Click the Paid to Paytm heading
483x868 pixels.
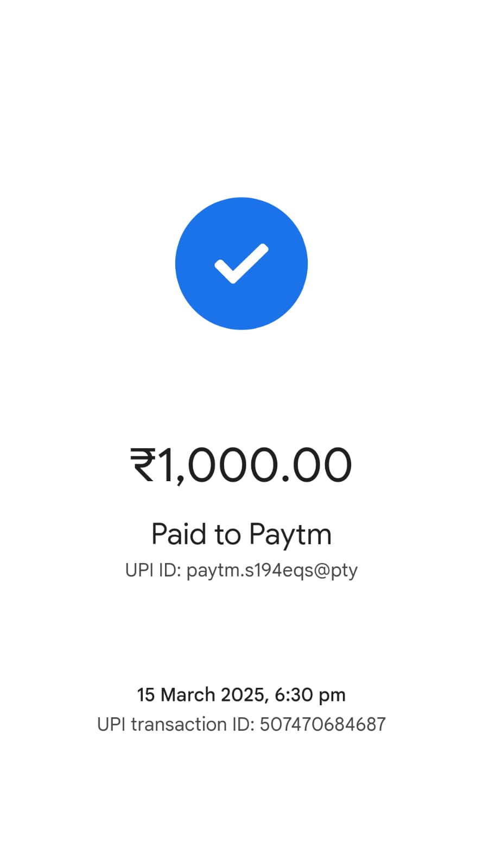coord(241,535)
